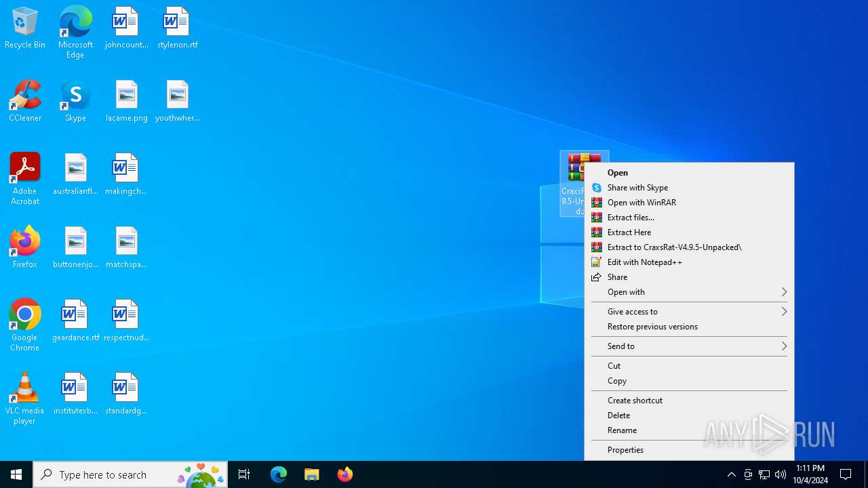Click the 'Type here to search' box
868x488 pixels.
[130, 474]
